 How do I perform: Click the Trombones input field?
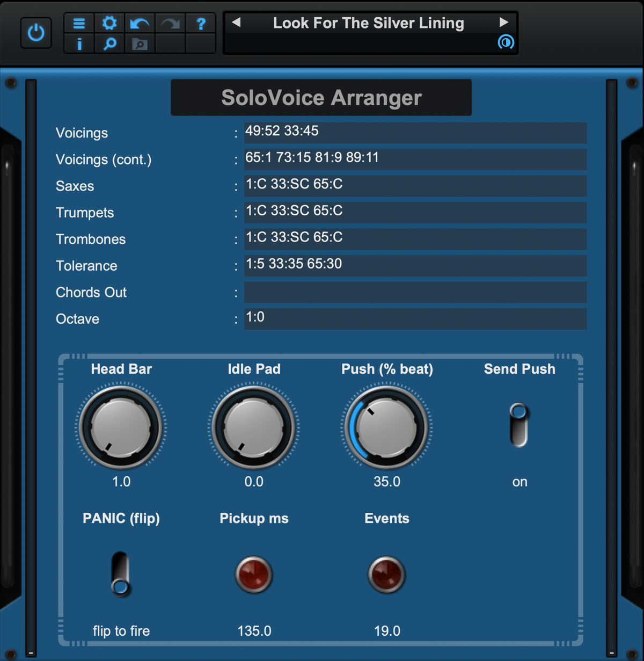pos(415,239)
